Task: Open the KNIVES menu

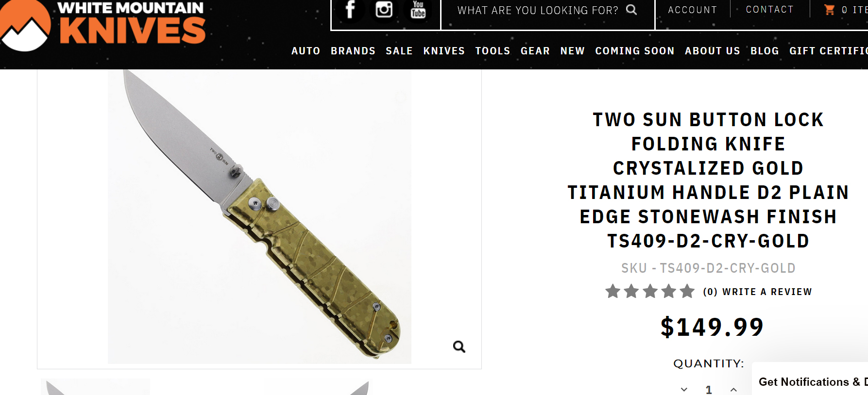Action: pyautogui.click(x=444, y=51)
